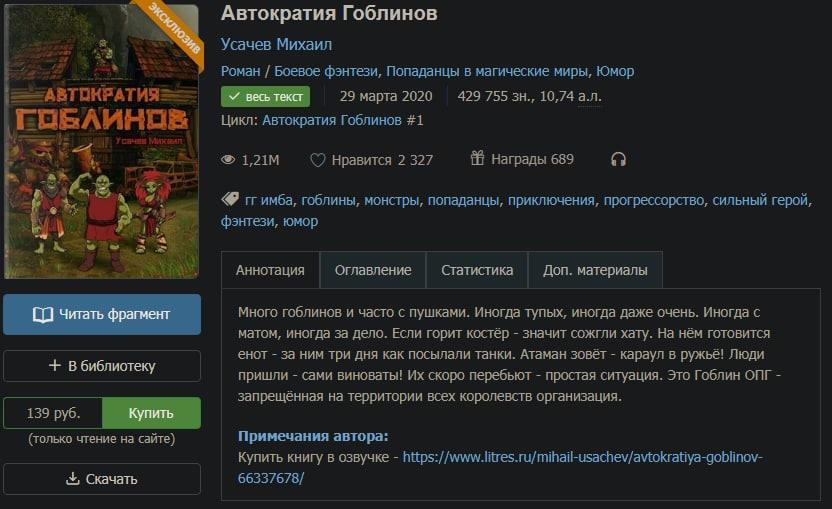Buy the book with Купить button
The height and width of the screenshot is (509, 832).
[x=151, y=413]
